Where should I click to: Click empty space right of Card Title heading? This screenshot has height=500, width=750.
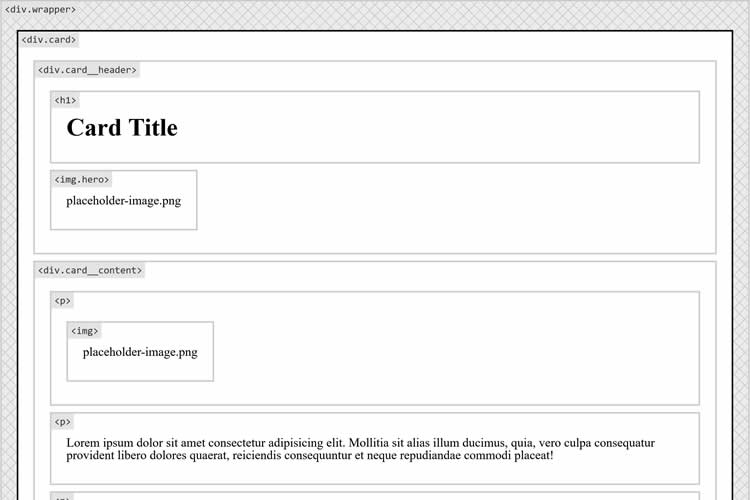click(450, 128)
